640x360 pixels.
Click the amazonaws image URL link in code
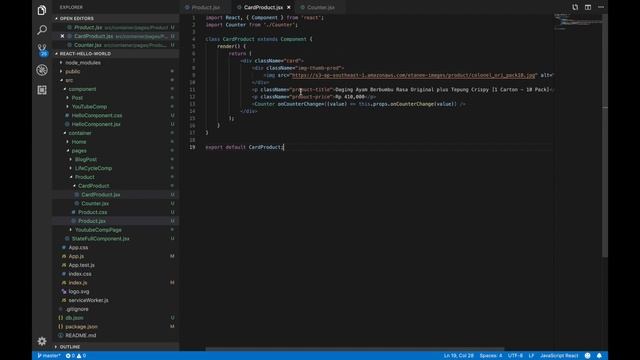[413, 75]
